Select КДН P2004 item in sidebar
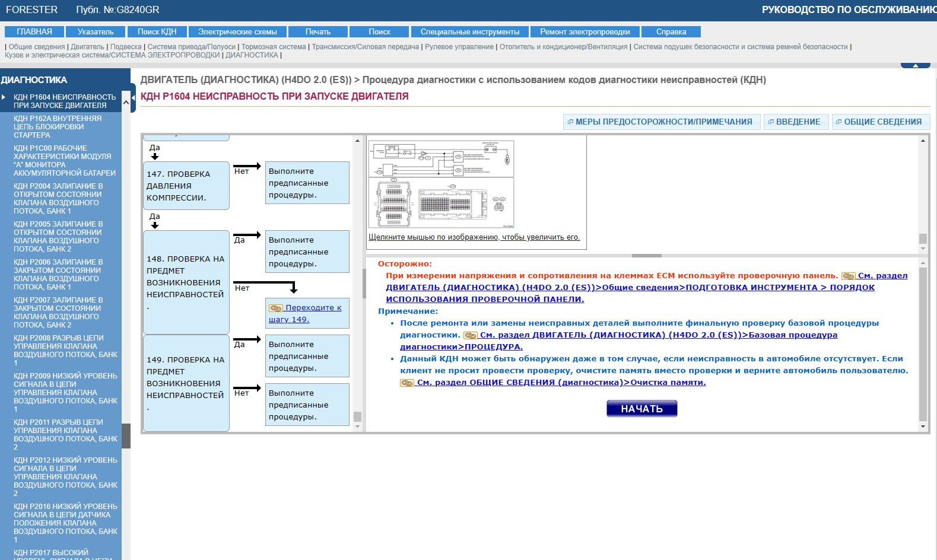This screenshot has height=560, width=937. pos(58,199)
